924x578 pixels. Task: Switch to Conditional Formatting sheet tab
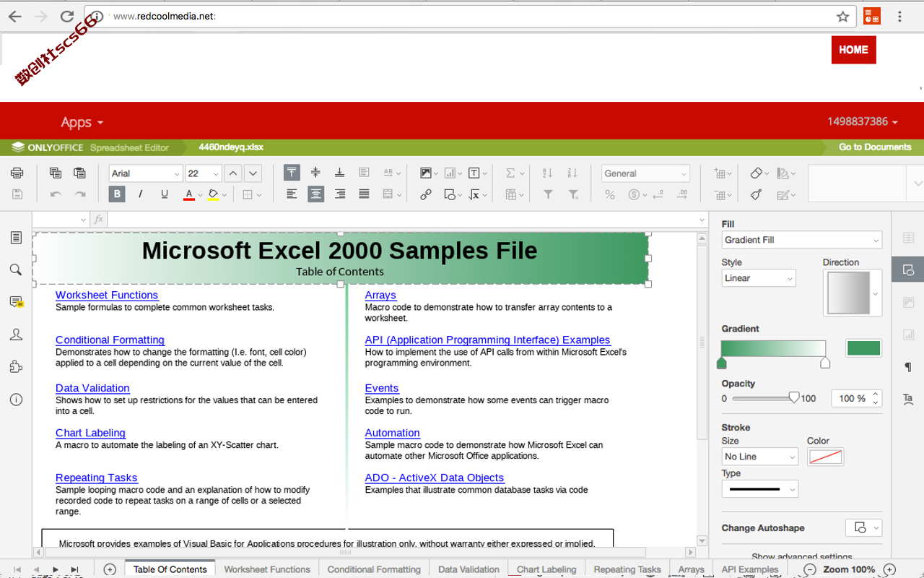pos(374,569)
